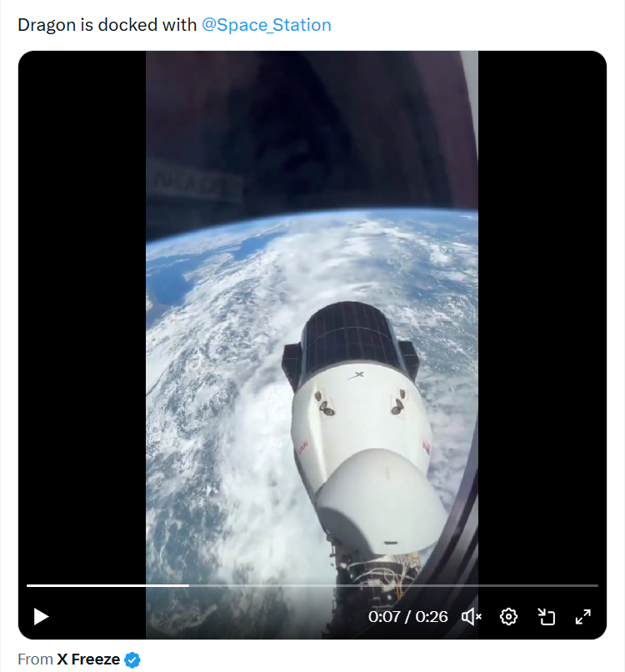625x672 pixels.
Task: Click the "Dragon is docked with" post text
Action: coord(108,25)
